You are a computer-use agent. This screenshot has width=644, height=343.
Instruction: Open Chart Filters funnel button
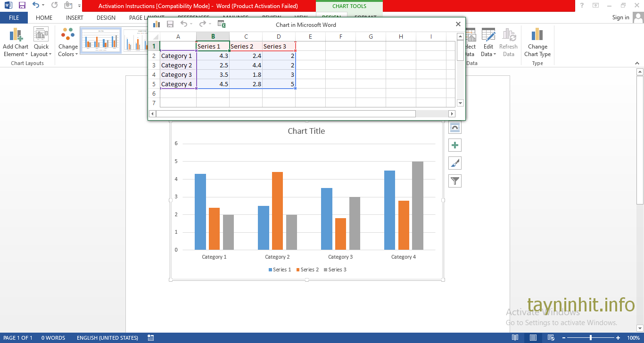click(455, 181)
